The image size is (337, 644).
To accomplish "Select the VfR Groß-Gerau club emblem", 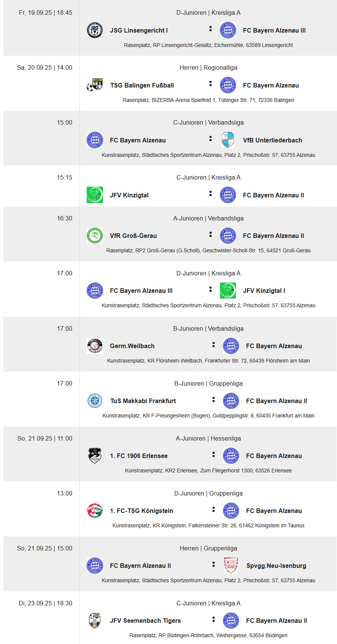I will (95, 236).
